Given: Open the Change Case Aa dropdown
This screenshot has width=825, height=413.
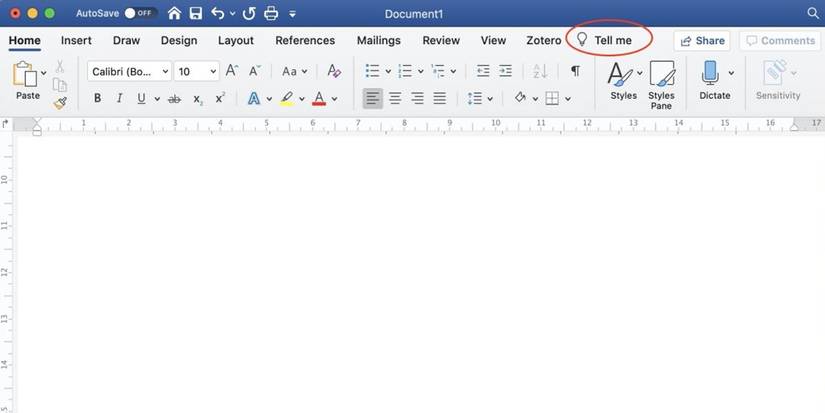Looking at the screenshot, I should (x=295, y=71).
